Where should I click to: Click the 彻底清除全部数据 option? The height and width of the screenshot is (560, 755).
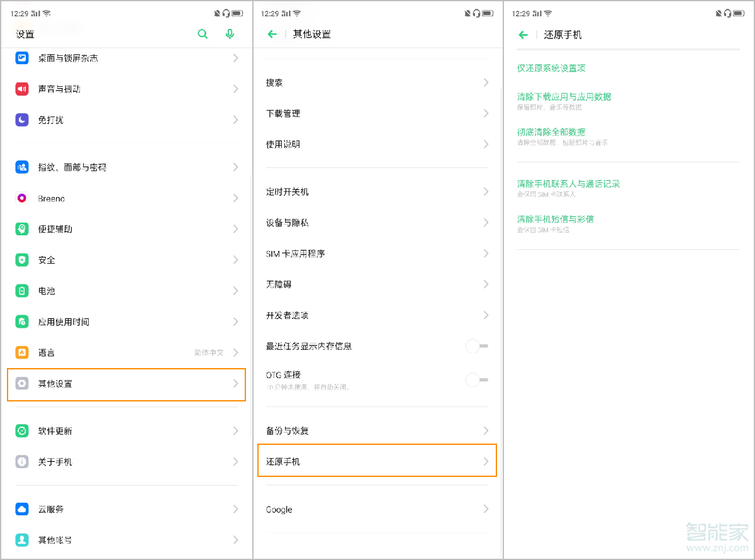point(551,132)
